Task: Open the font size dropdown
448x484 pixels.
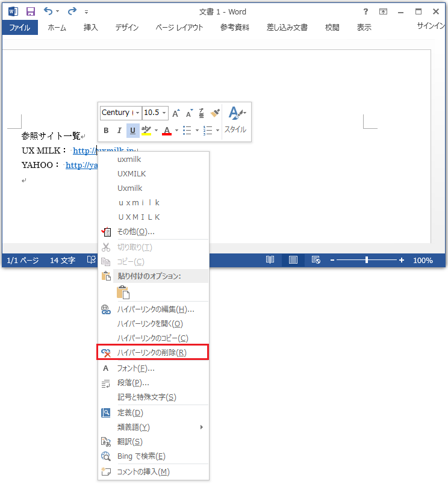Action: coord(164,113)
